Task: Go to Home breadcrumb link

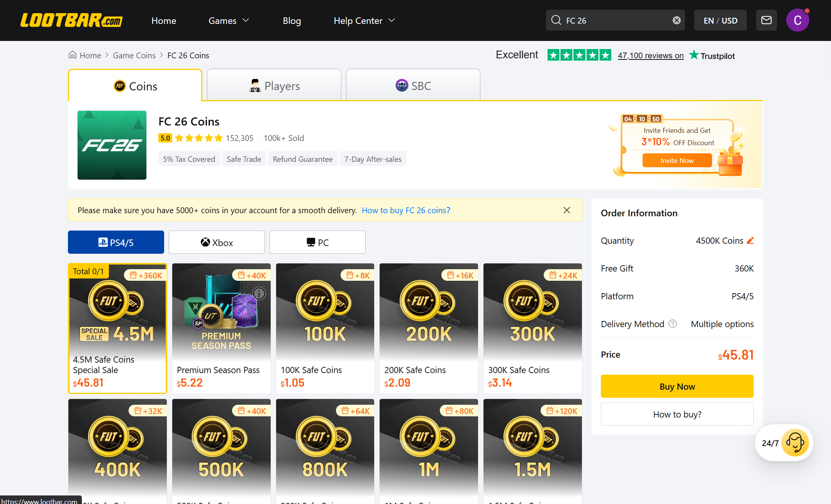Action: tap(90, 55)
